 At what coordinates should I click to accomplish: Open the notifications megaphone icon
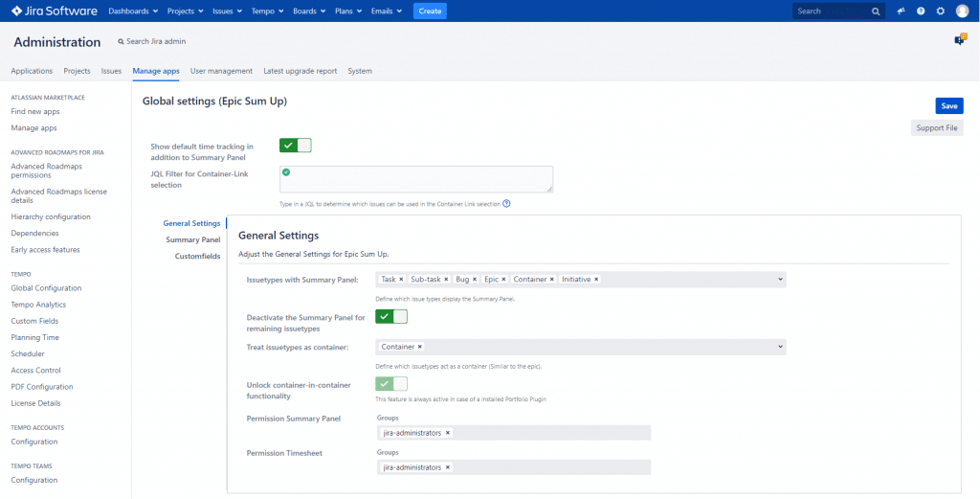901,11
